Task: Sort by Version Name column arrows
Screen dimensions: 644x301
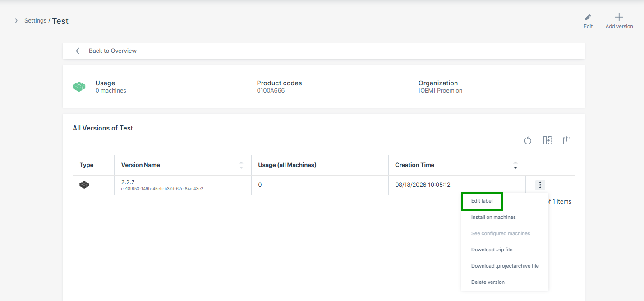Action: pos(241,165)
